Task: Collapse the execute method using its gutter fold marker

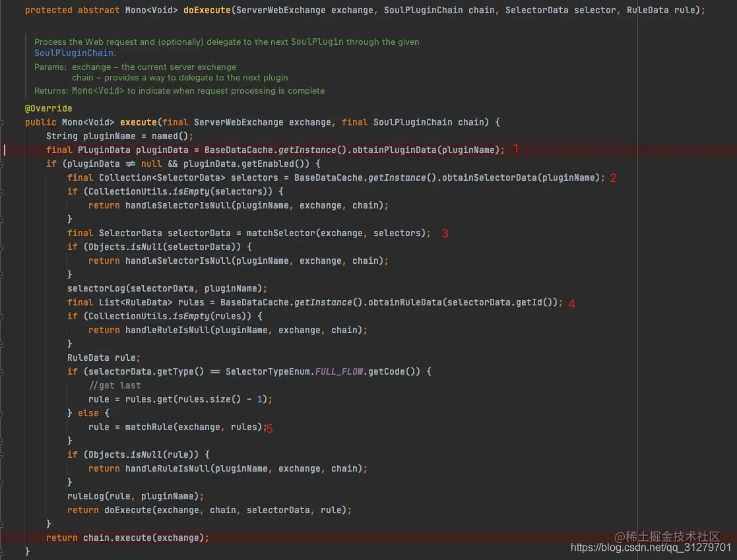Action: pyautogui.click(x=1, y=123)
